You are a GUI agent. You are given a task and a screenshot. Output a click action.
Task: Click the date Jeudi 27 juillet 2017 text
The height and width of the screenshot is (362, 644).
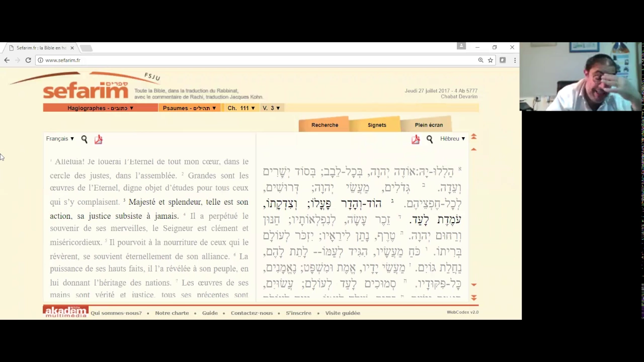pyautogui.click(x=441, y=91)
